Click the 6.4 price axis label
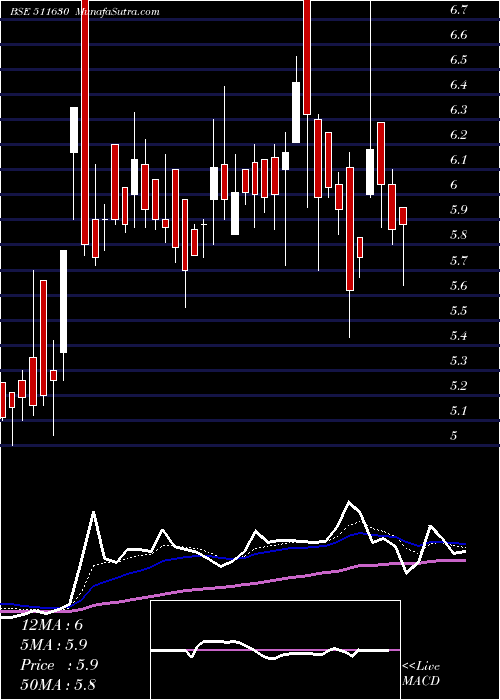The width and height of the screenshot is (500, 700). tap(459, 85)
